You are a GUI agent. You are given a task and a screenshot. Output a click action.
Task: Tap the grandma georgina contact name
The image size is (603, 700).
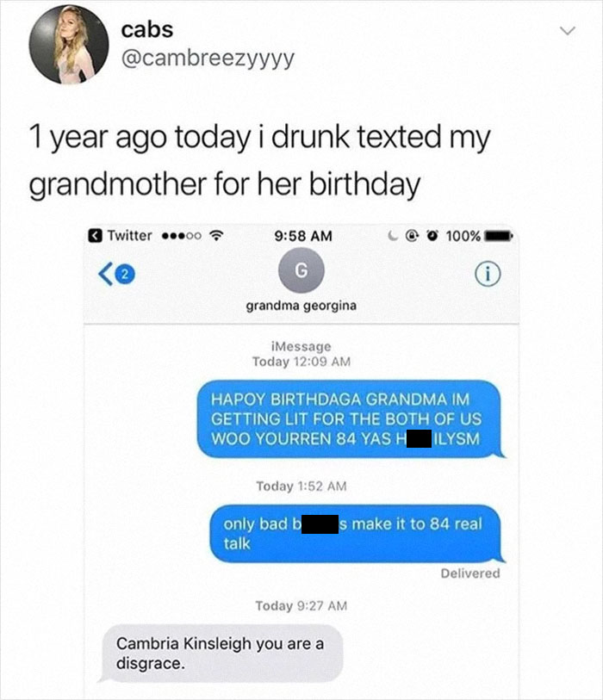click(301, 306)
